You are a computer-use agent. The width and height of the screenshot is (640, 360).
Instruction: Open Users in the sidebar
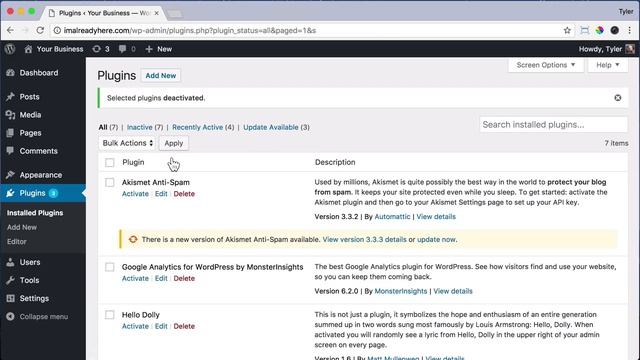click(x=30, y=262)
